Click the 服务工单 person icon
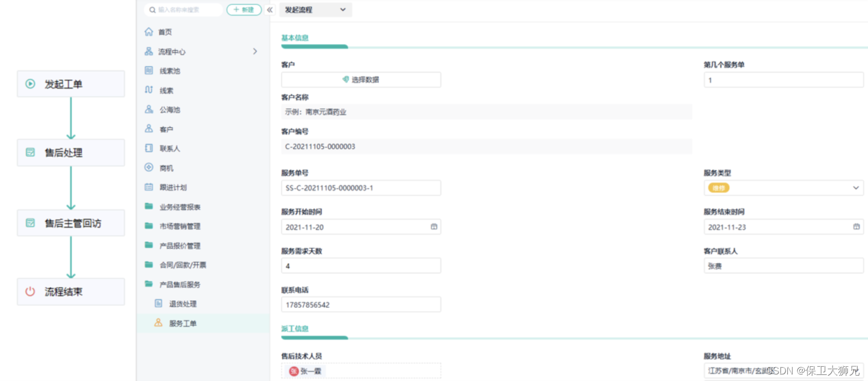The width and height of the screenshot is (868, 381). (x=158, y=323)
